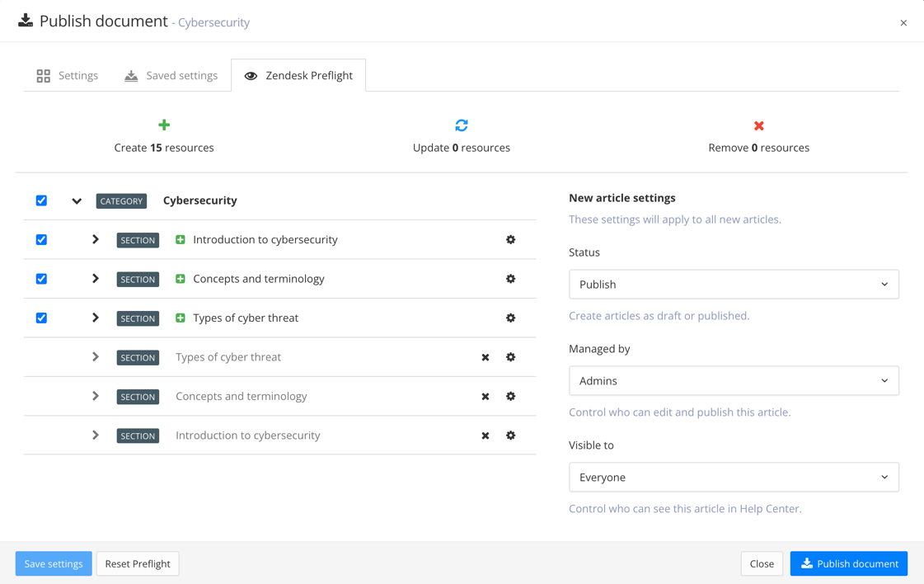Open the Managed by dropdown showing Admins
The width and height of the screenshot is (924, 584).
734,380
